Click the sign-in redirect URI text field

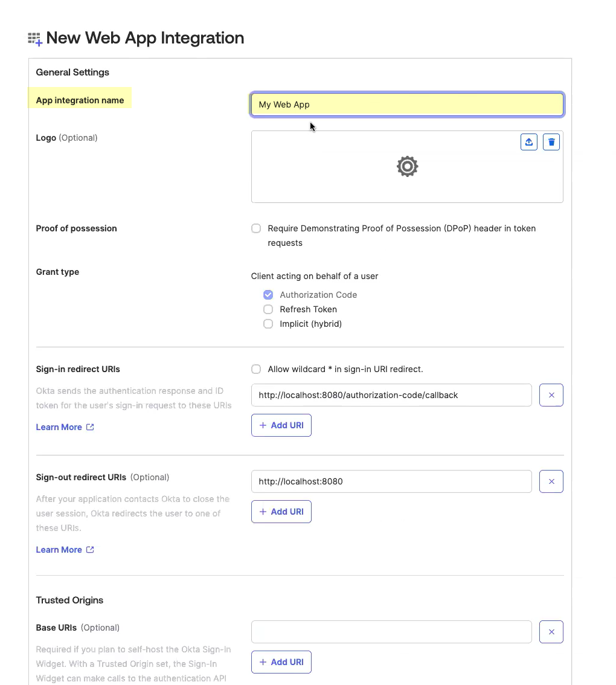click(x=391, y=395)
